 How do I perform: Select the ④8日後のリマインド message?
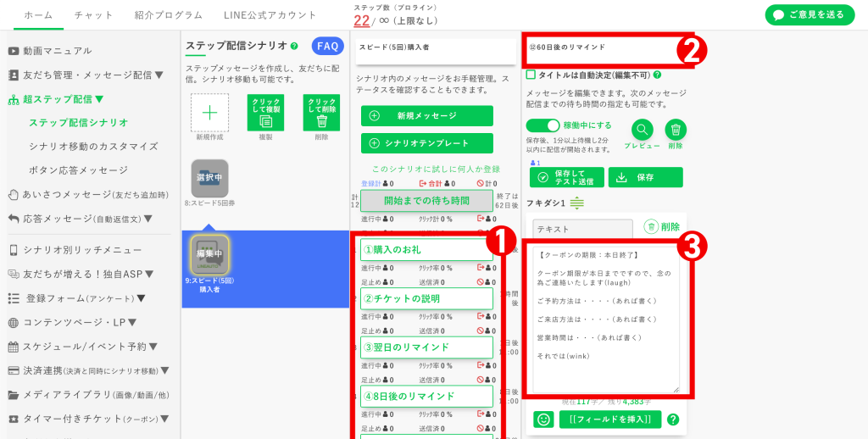click(x=427, y=396)
